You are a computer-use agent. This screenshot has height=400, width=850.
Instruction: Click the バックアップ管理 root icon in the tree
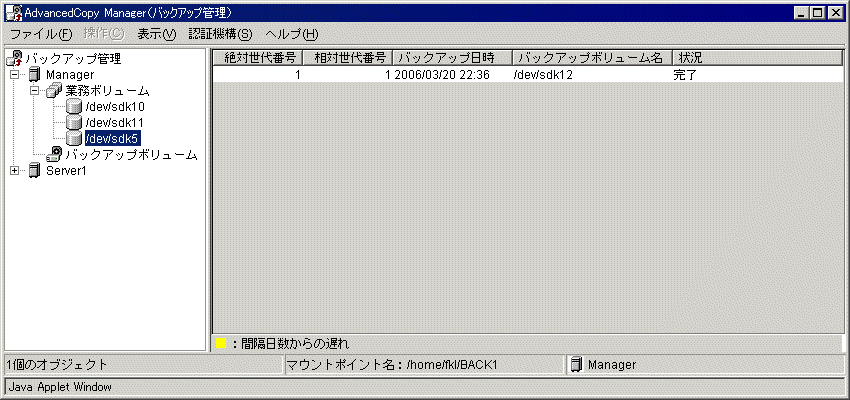pyautogui.click(x=16, y=58)
